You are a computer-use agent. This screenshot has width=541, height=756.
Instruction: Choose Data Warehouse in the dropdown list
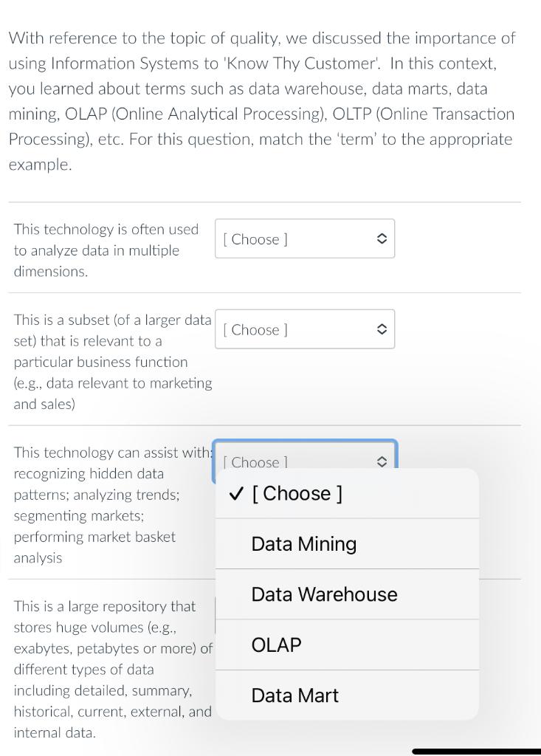324,594
